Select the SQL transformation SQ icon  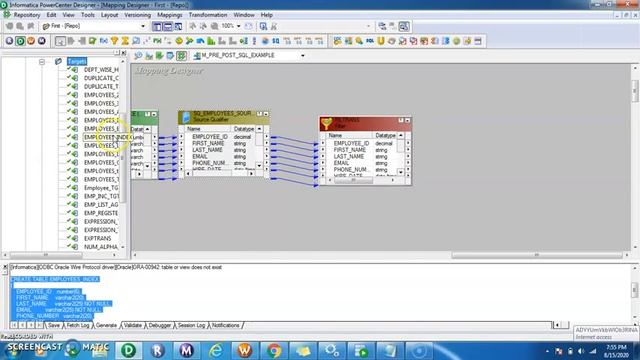(x=276, y=41)
